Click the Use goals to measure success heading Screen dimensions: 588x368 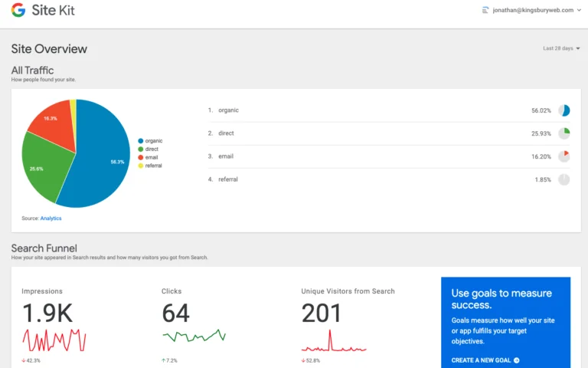point(501,299)
